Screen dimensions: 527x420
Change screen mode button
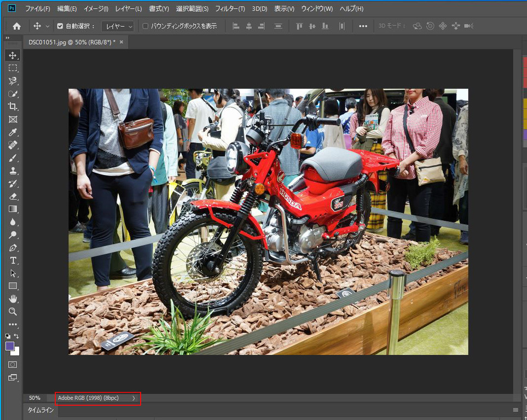pyautogui.click(x=13, y=377)
